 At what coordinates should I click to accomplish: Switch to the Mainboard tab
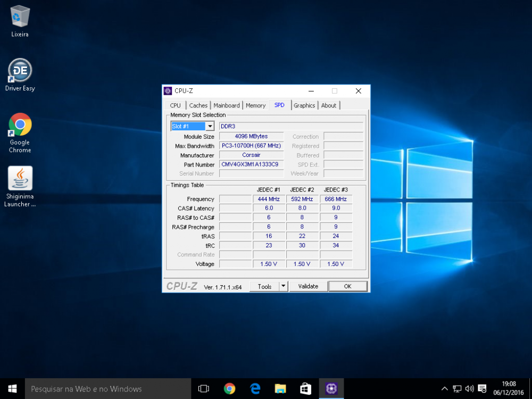(x=227, y=105)
